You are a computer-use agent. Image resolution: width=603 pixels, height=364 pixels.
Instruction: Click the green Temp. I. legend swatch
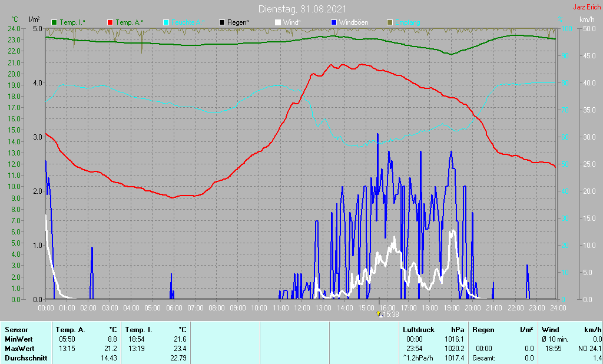click(x=54, y=23)
